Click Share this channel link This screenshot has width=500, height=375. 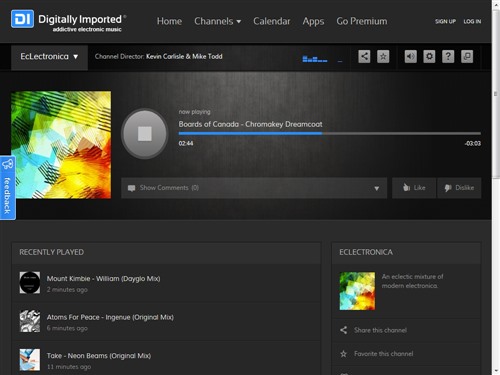pos(380,330)
